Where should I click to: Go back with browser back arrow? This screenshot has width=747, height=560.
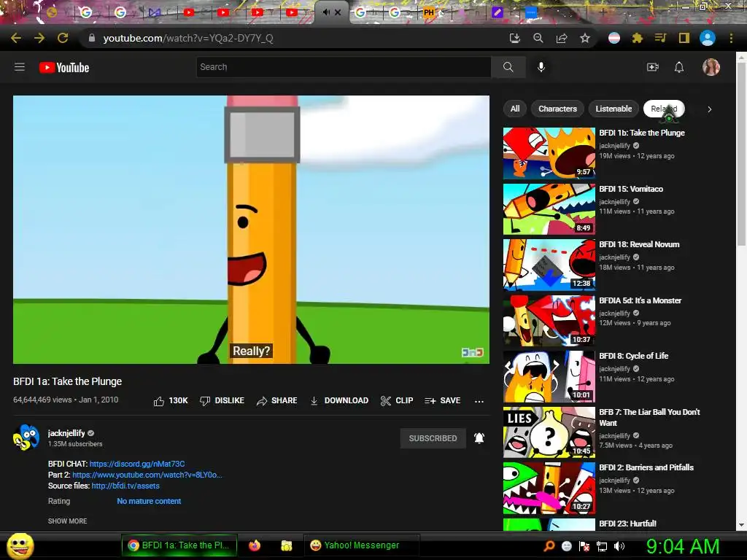pyautogui.click(x=16, y=38)
